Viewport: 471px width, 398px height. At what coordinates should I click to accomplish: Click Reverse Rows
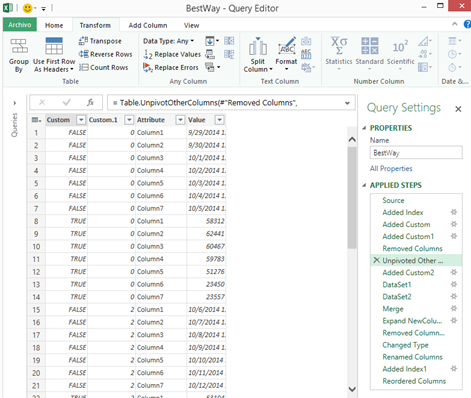105,54
